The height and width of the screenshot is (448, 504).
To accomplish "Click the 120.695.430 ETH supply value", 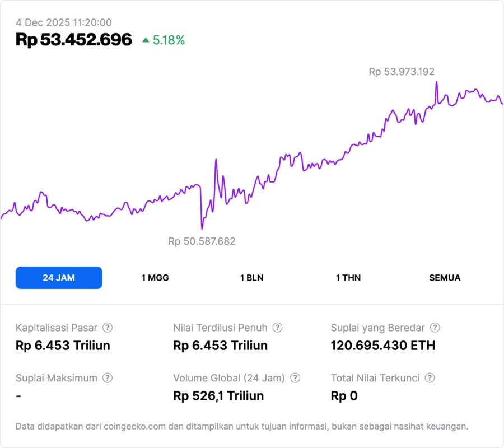I will point(383,346).
